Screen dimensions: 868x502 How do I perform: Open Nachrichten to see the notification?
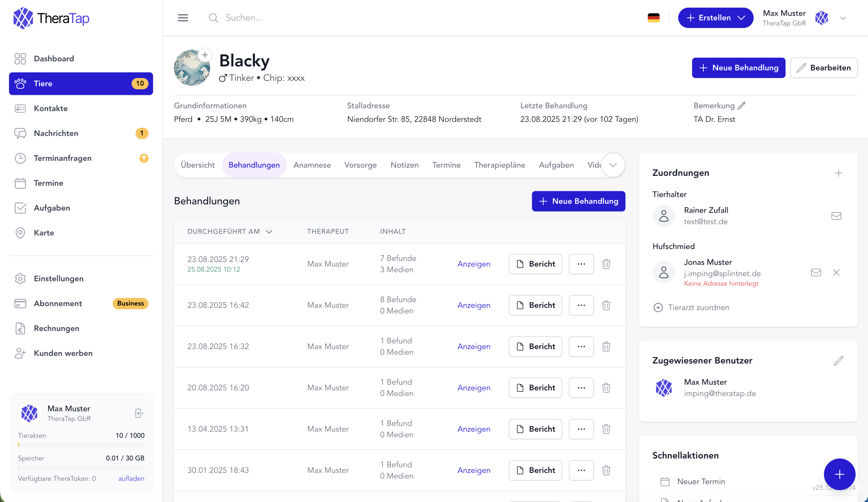click(x=55, y=133)
